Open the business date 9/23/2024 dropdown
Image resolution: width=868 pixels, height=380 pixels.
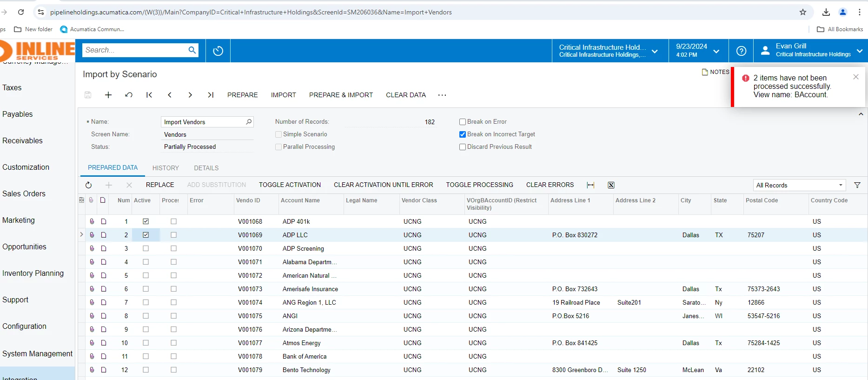(x=697, y=51)
